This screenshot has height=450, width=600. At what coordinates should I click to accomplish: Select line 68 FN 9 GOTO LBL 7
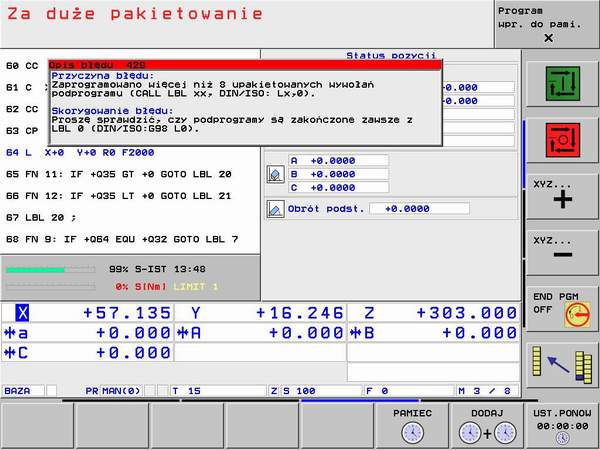[x=122, y=240]
